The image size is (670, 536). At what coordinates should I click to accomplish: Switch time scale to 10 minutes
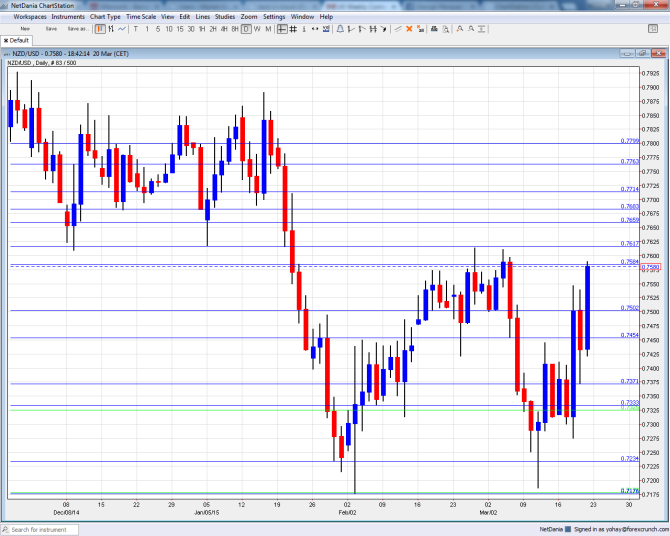(x=169, y=29)
